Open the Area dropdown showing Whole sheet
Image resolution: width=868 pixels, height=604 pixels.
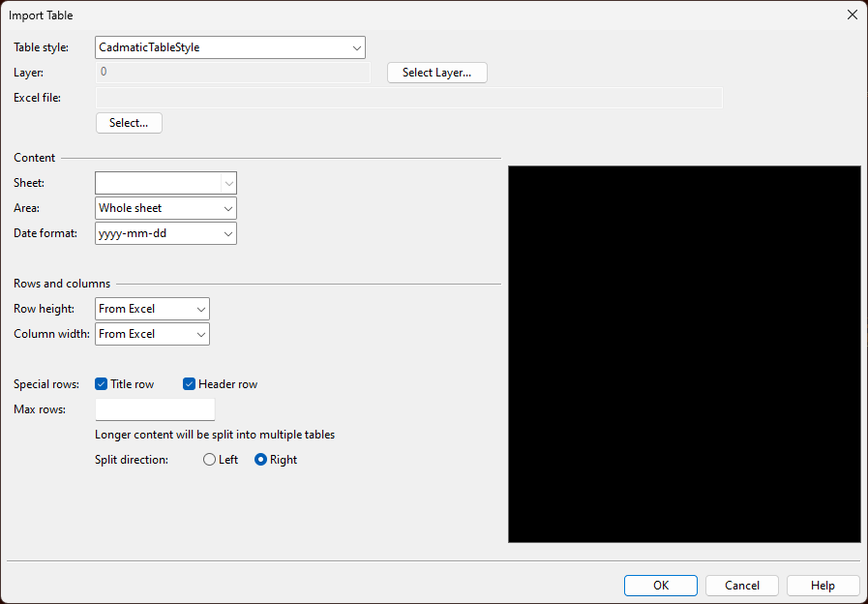165,208
